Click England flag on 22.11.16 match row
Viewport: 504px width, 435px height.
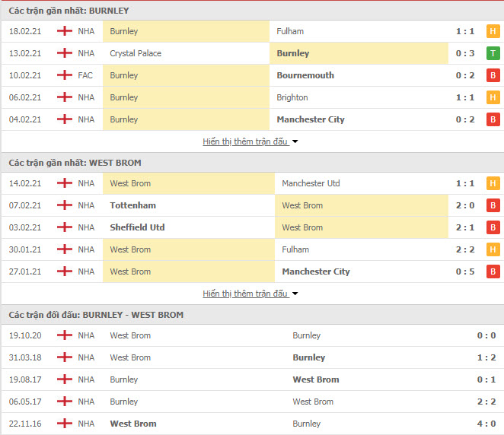pos(65,424)
